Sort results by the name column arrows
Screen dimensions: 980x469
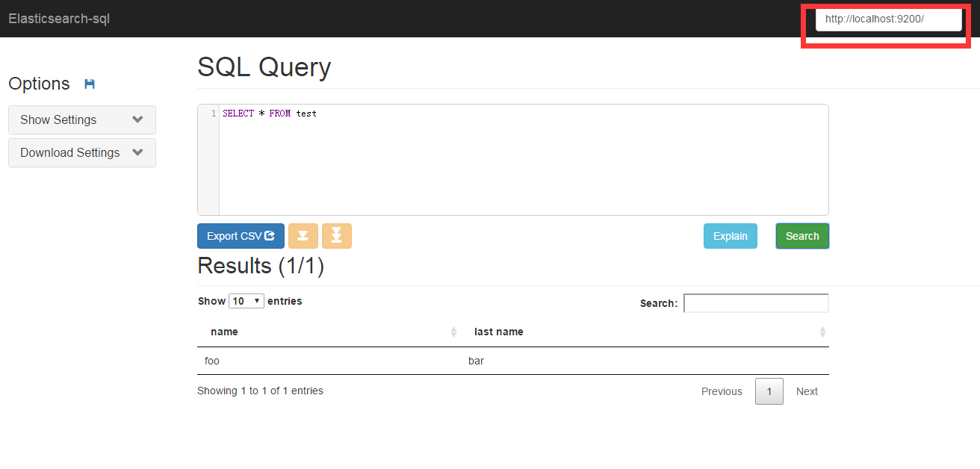tap(454, 332)
